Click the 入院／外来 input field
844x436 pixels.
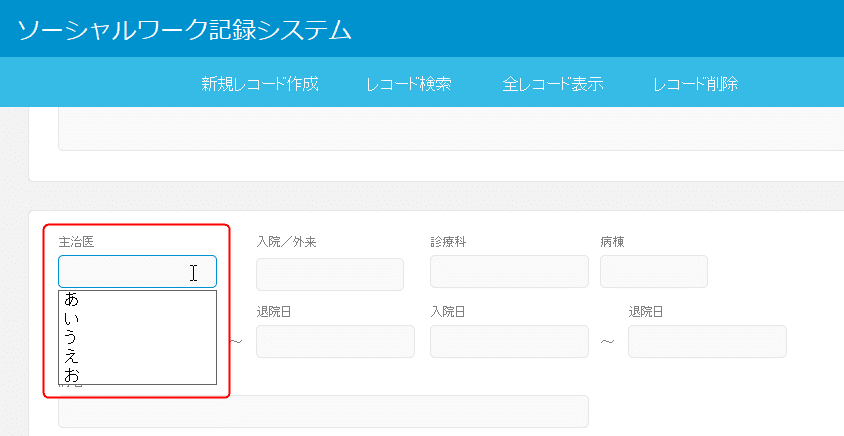(x=330, y=275)
